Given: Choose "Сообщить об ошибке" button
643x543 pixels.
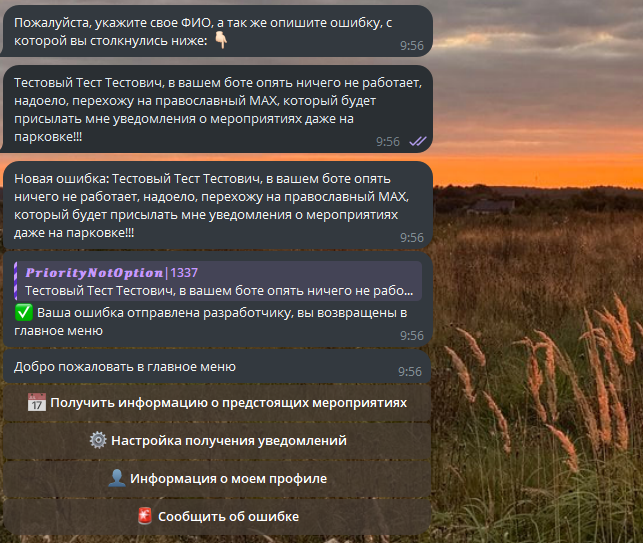Looking at the screenshot, I should point(217,516).
